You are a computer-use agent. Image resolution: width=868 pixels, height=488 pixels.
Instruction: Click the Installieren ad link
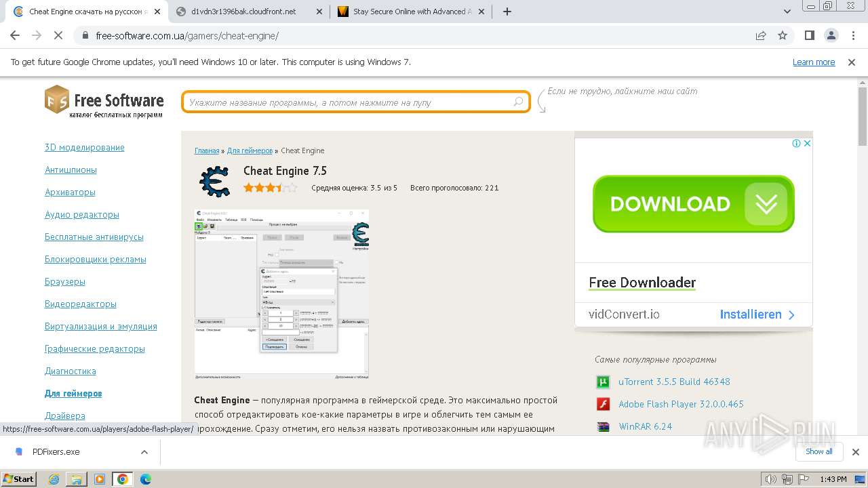coord(757,314)
